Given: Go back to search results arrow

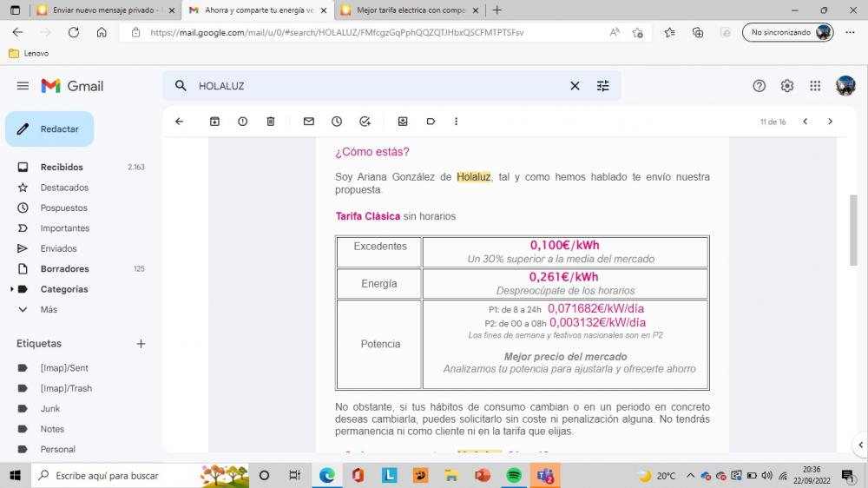Looking at the screenshot, I should point(179,122).
